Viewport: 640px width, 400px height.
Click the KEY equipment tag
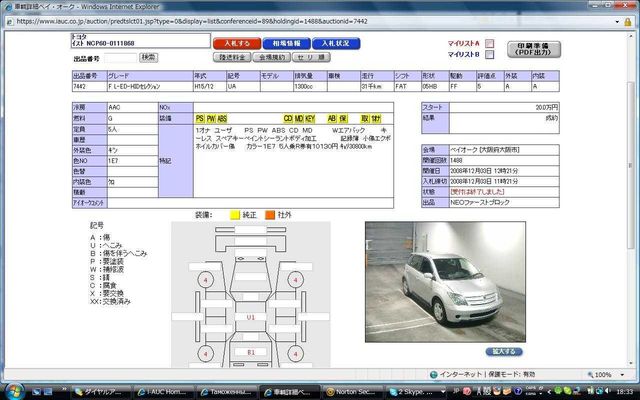[x=310, y=118]
